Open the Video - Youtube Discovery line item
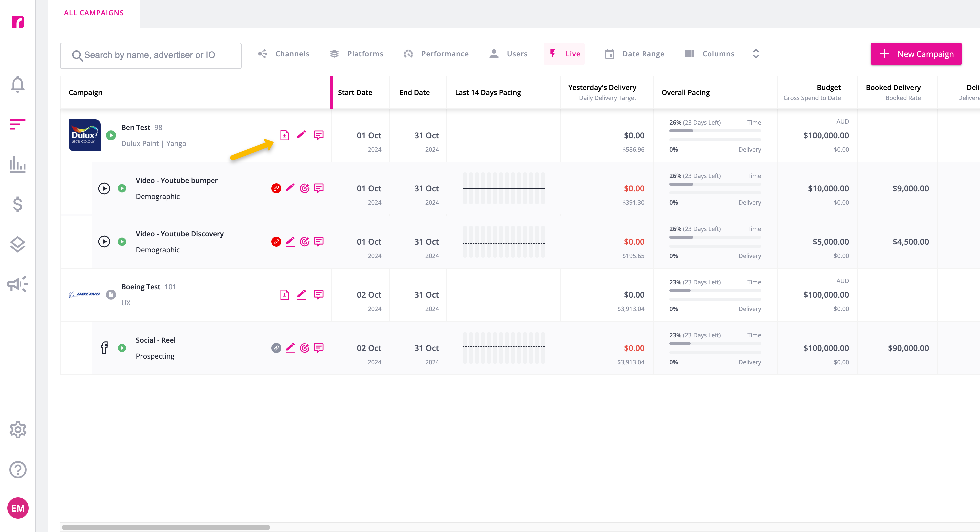Screen dimensions: 980x532 (x=180, y=234)
